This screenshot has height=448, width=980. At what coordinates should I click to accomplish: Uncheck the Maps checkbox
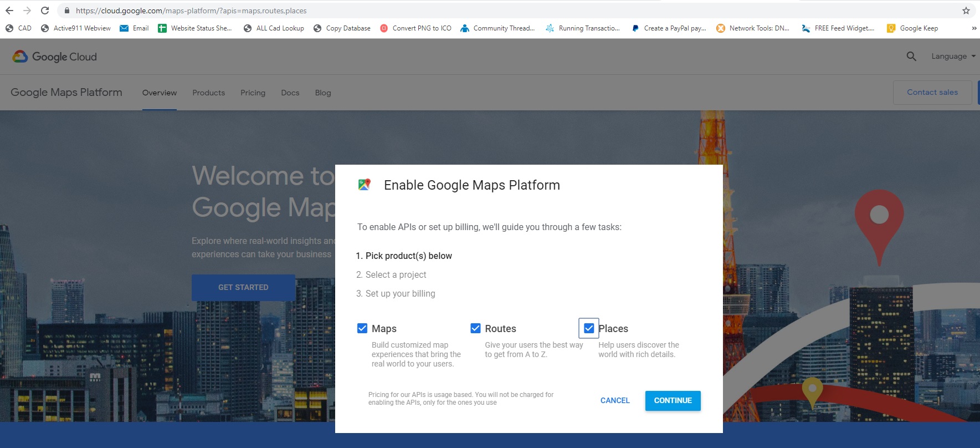click(x=362, y=328)
